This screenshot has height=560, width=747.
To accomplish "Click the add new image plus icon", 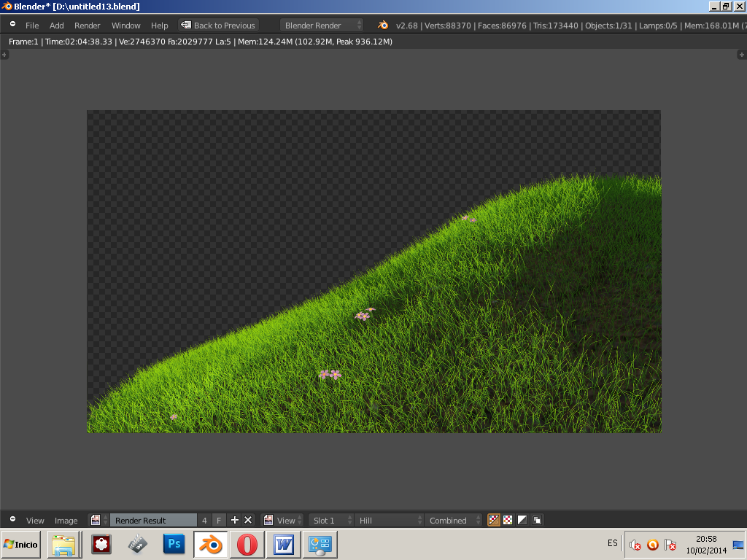I will 235,520.
